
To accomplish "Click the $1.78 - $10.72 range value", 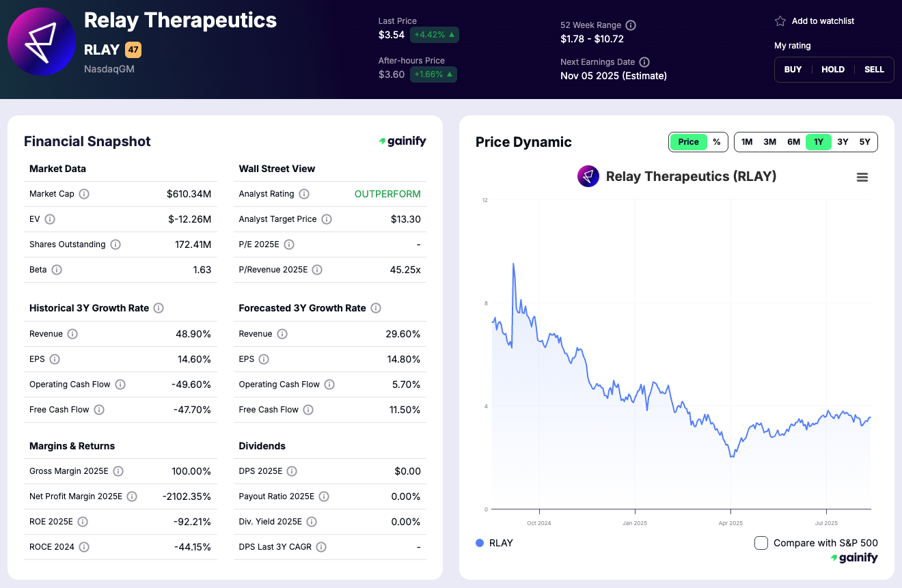I will point(592,39).
